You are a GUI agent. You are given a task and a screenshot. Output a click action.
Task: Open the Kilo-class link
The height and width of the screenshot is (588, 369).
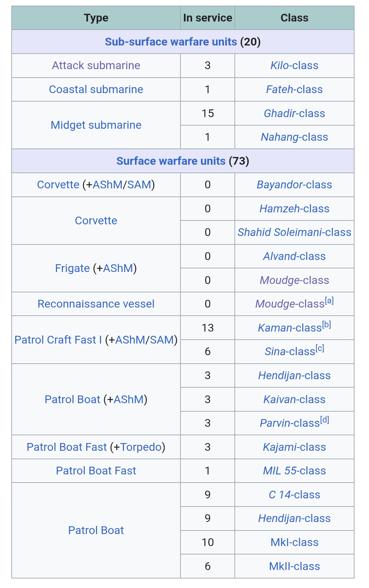click(x=294, y=65)
